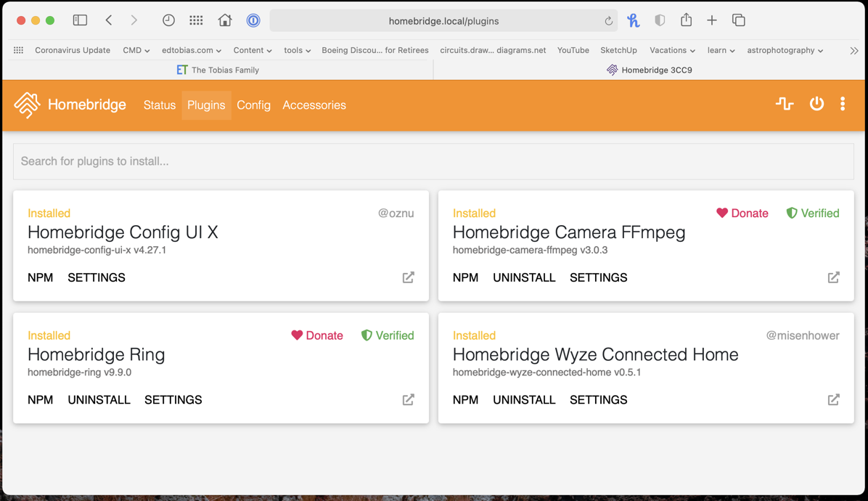
Task: Click the Safari home icon
Action: point(225,20)
